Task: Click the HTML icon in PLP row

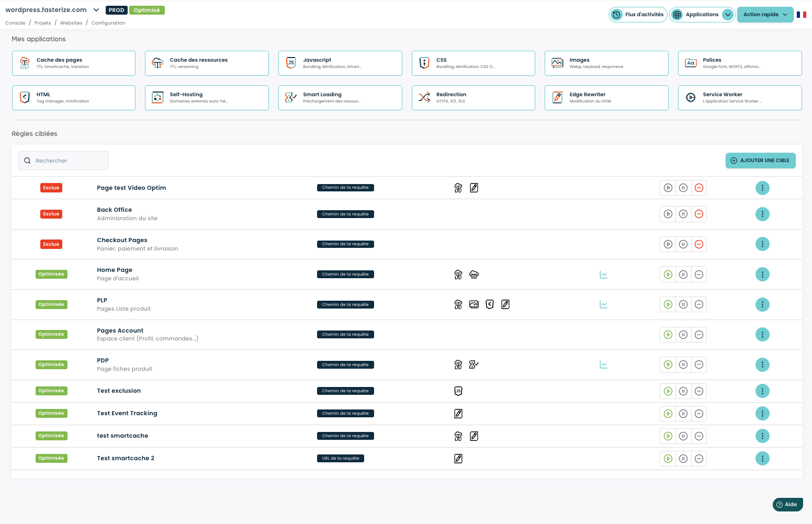Action: click(490, 304)
